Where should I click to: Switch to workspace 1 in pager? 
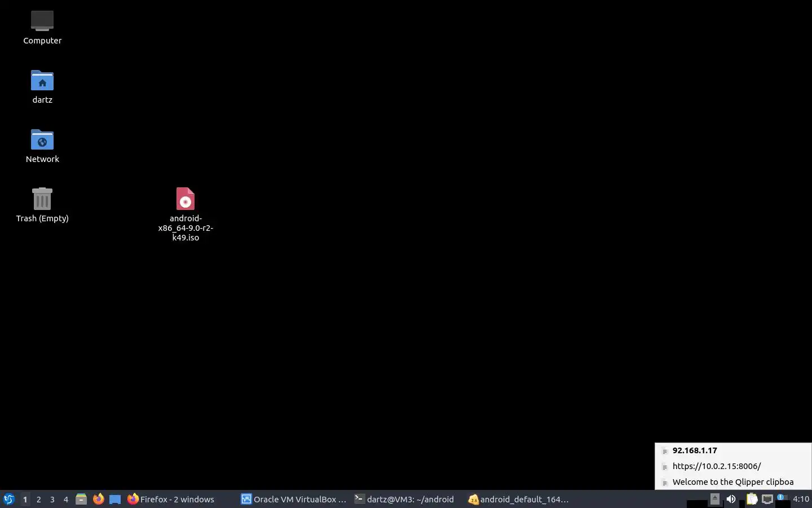tap(25, 499)
